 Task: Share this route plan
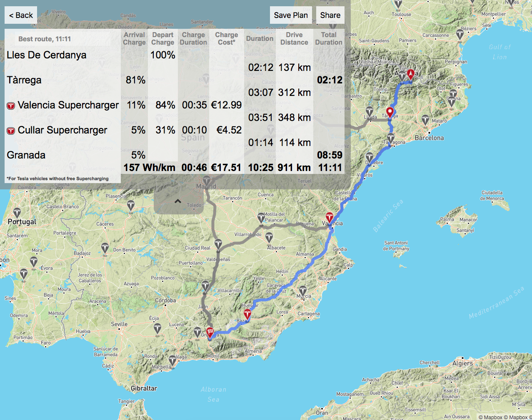pyautogui.click(x=330, y=15)
